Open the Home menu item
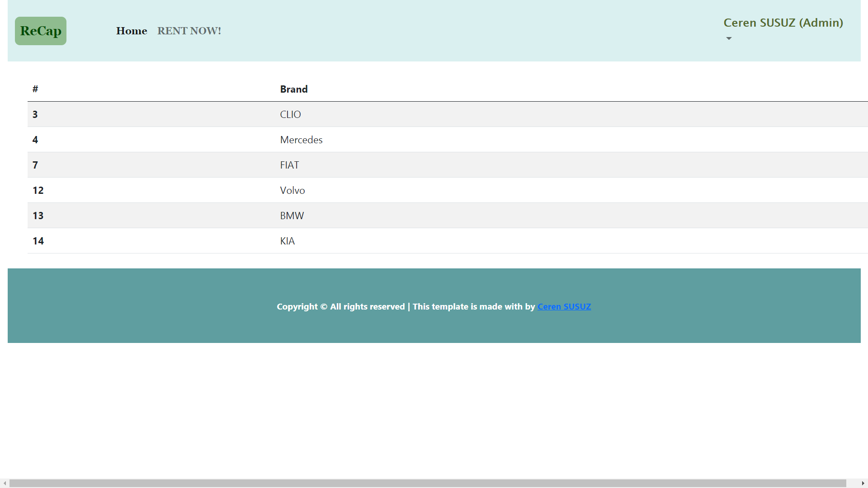868x488 pixels. [x=132, y=31]
